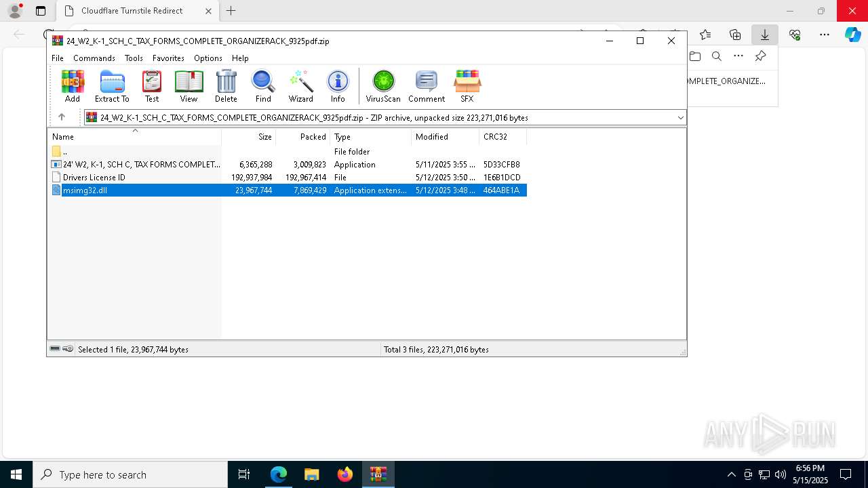Click the network tray icon

coord(764,474)
